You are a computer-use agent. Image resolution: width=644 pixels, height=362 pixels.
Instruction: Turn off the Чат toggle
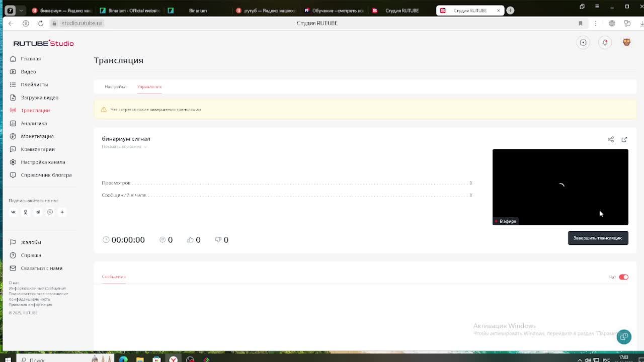pos(623,277)
